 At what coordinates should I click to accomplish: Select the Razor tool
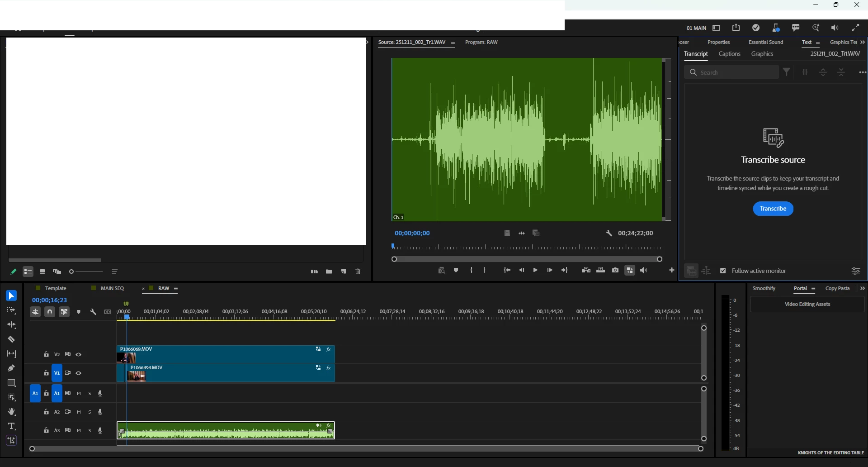[x=11, y=339]
